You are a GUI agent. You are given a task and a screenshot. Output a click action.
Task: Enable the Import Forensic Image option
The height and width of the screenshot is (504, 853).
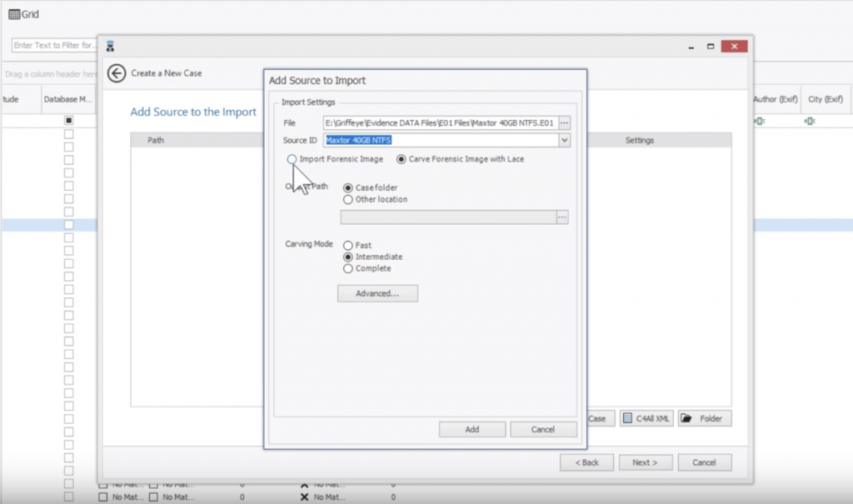291,159
